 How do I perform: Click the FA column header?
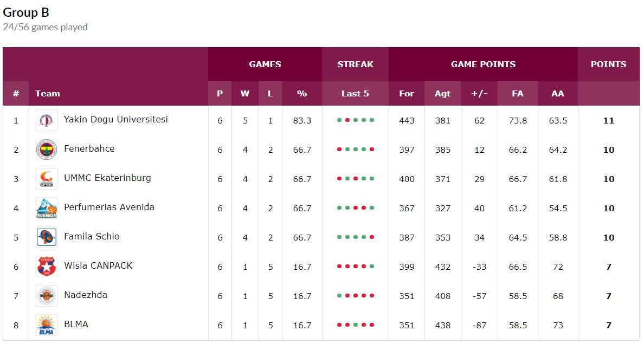[x=518, y=94]
